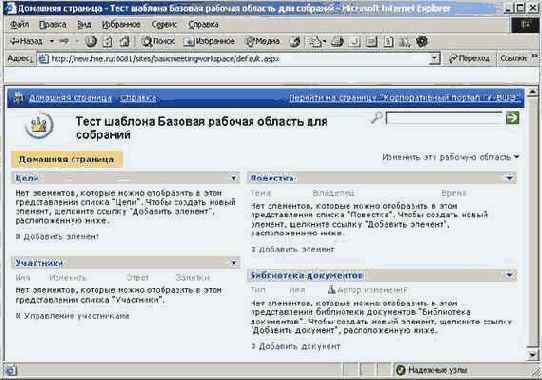This screenshot has width=542, height=380.
Task: Follow the 'Перейти на страницу Корпоративный портал' link
Action: pos(404,98)
